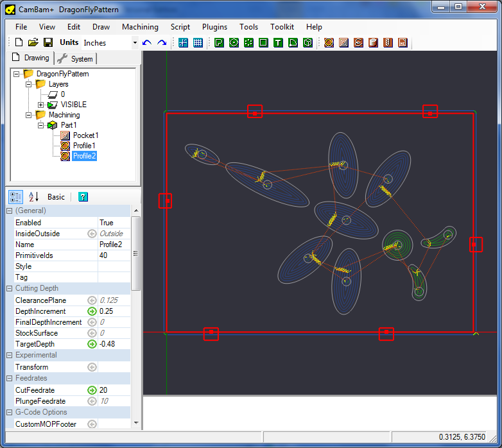Redo the last undone action
This screenshot has height=448, width=502.
[x=162, y=42]
